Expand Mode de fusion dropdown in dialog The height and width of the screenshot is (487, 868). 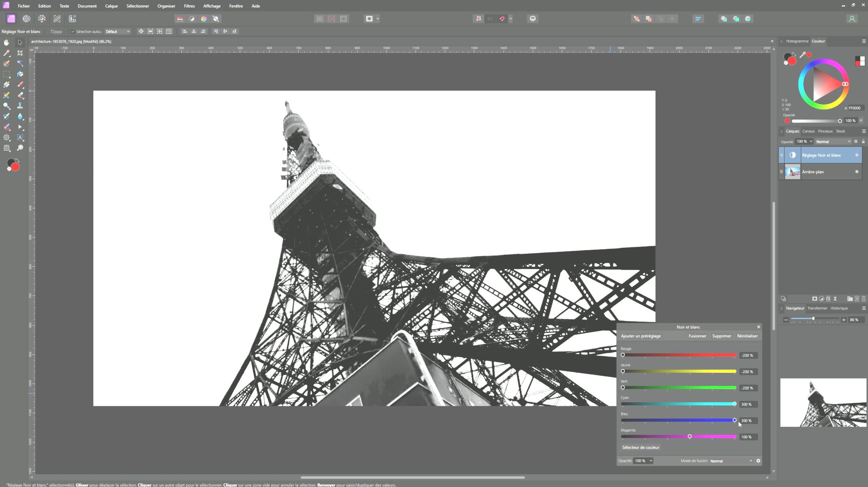pos(731,461)
